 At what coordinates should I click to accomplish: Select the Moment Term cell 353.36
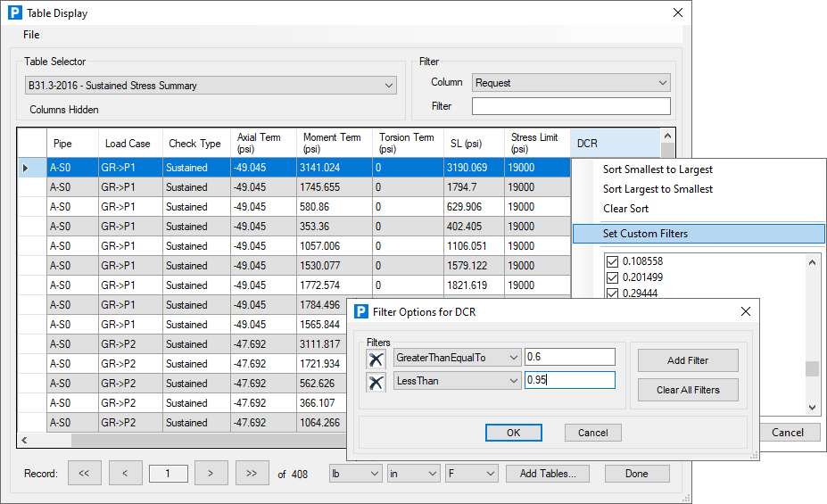point(335,227)
